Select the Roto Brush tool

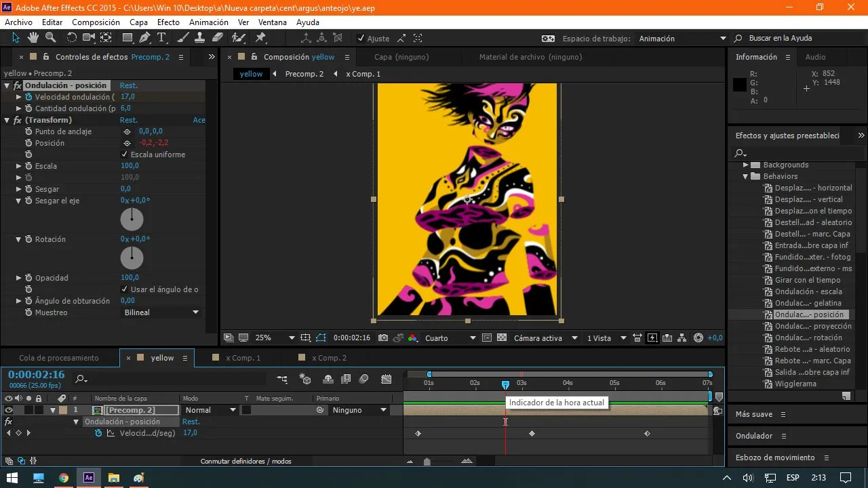[239, 38]
